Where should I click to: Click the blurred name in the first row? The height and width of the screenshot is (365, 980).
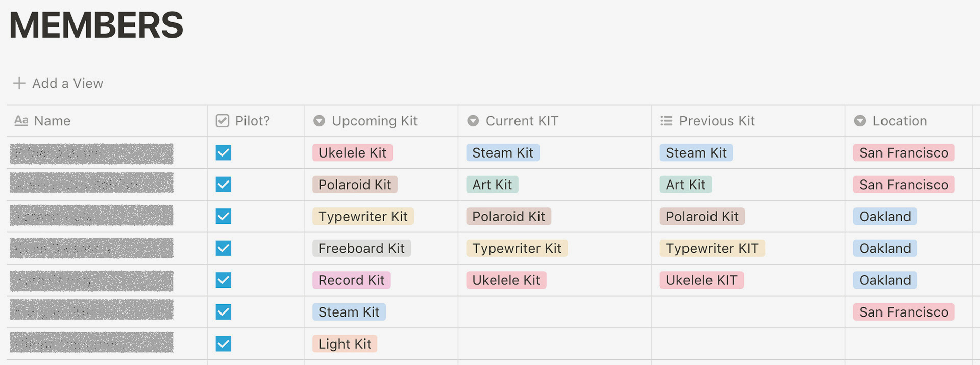pyautogui.click(x=91, y=153)
